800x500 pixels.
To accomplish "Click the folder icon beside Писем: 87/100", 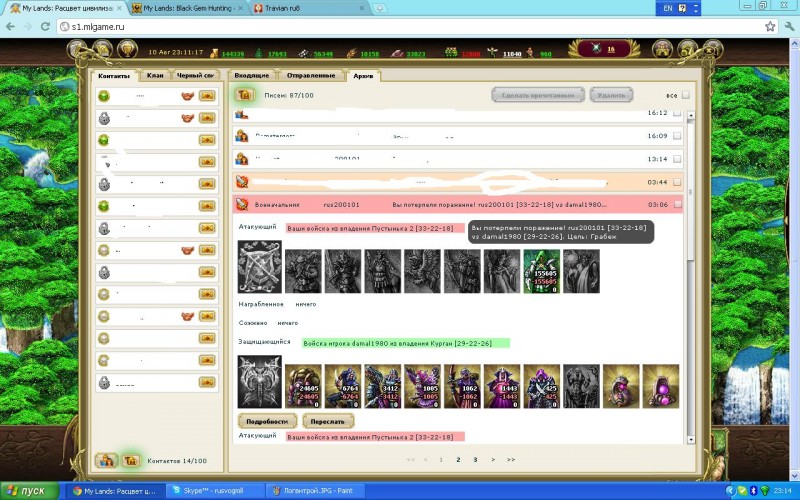I will point(244,95).
